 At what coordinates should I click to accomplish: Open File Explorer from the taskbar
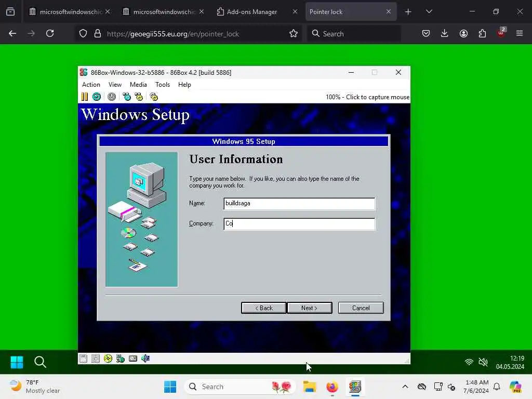pyautogui.click(x=310, y=387)
